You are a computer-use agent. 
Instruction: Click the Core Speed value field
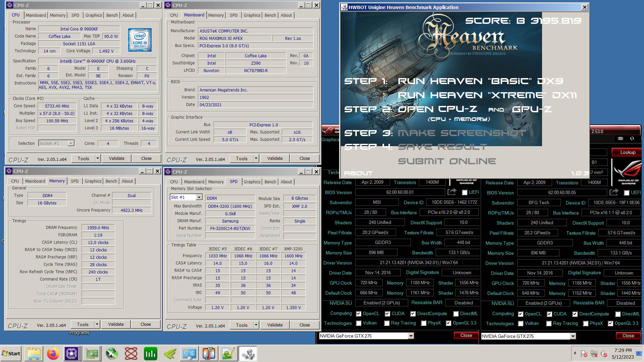pyautogui.click(x=57, y=106)
